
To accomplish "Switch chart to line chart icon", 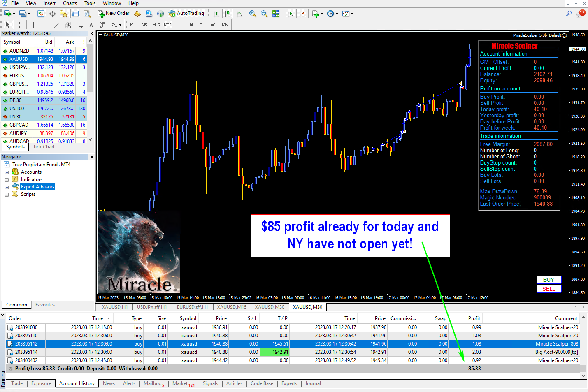I will pos(239,14).
